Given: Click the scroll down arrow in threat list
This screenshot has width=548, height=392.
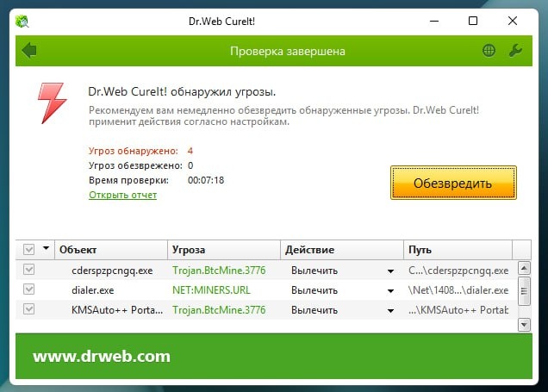Looking at the screenshot, I should (524, 325).
